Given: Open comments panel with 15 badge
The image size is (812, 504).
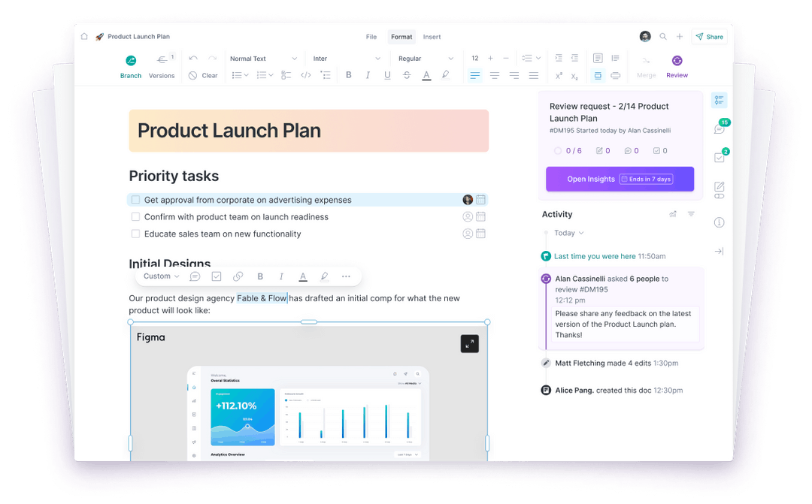Looking at the screenshot, I should coord(720,128).
